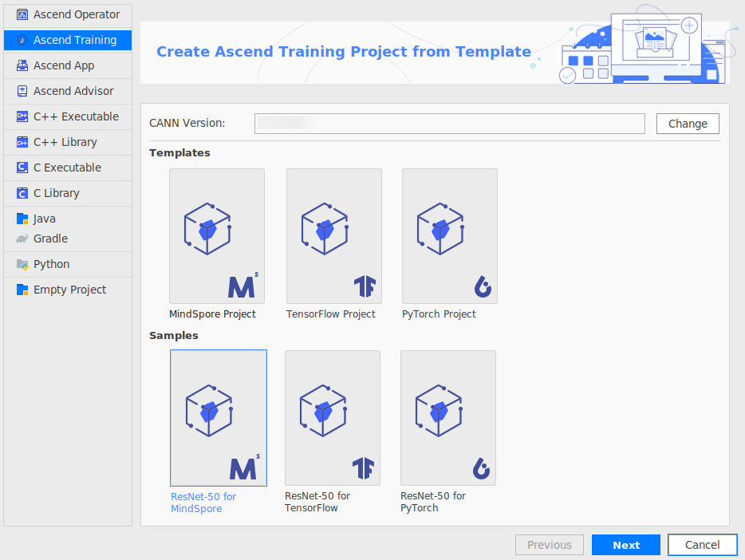This screenshot has width=745, height=560.
Task: Click the C Executable sidebar icon
Action: [x=22, y=168]
